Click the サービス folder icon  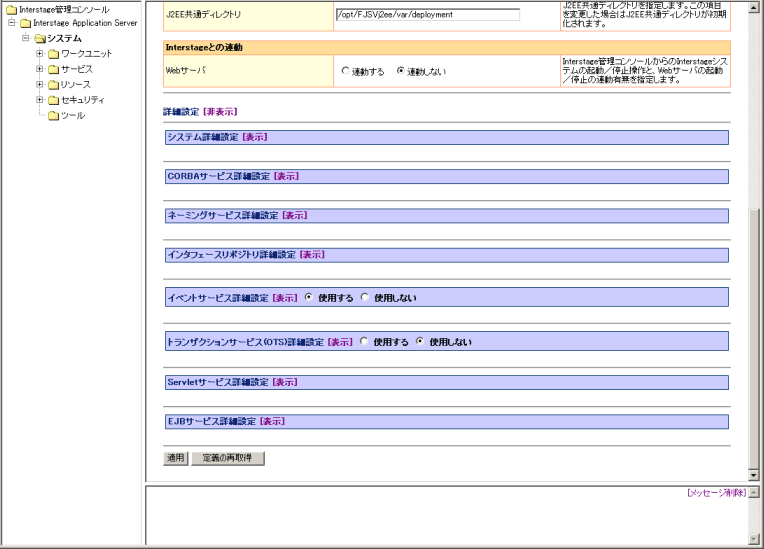coord(53,69)
